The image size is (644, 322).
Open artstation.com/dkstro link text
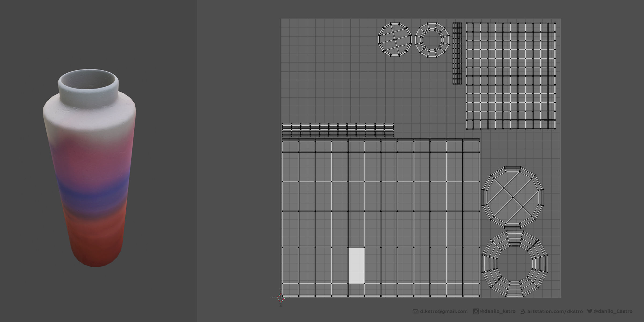click(x=555, y=312)
